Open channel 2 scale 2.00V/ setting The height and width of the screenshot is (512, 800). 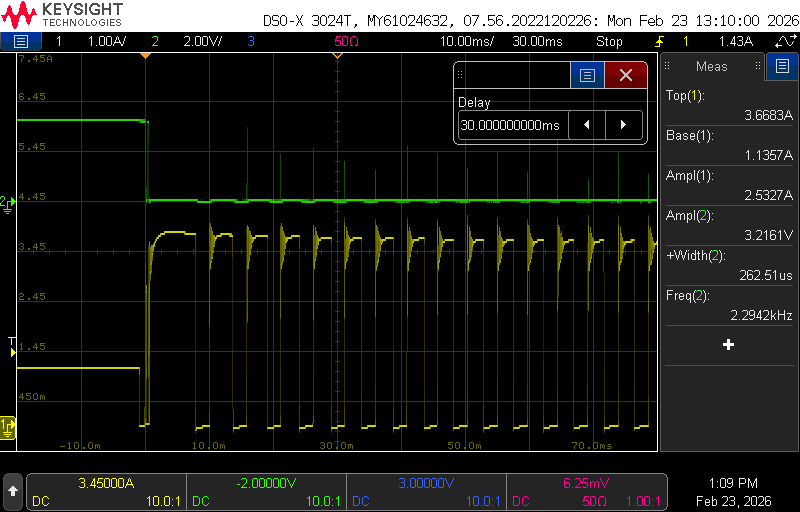203,41
